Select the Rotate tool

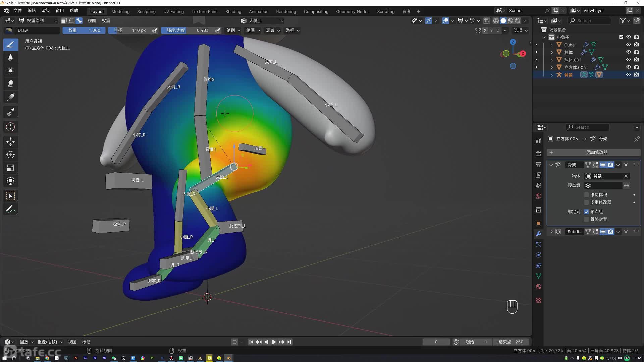[10, 155]
